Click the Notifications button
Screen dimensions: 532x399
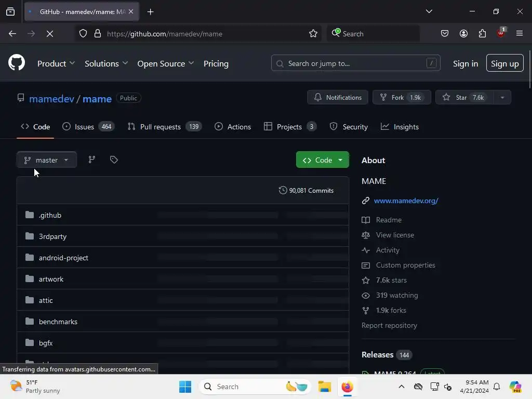tap(338, 97)
